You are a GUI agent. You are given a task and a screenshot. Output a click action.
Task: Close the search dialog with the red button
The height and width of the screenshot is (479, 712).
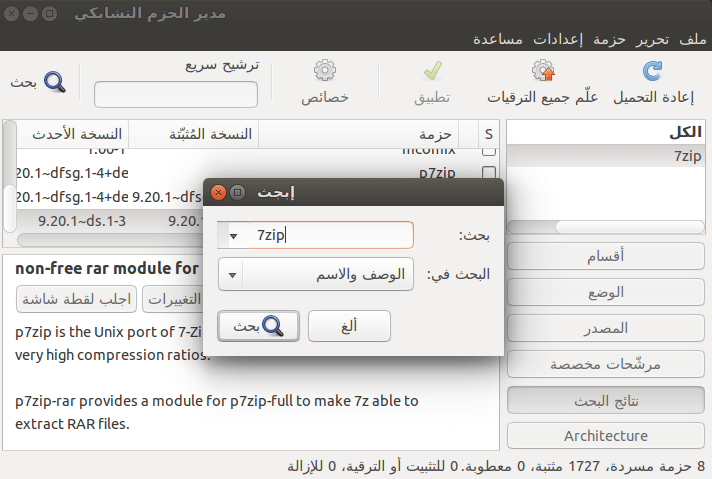coord(218,193)
